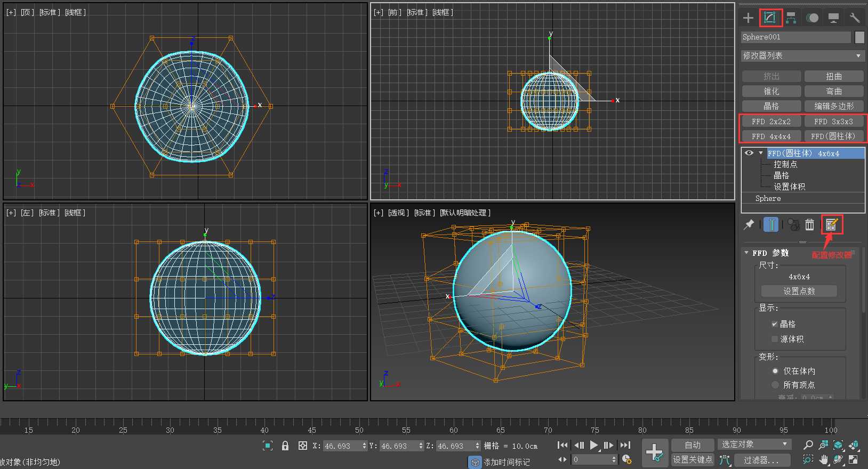The image size is (868, 469).
Task: Open the Sphere001 object color swatch
Action: click(x=859, y=37)
